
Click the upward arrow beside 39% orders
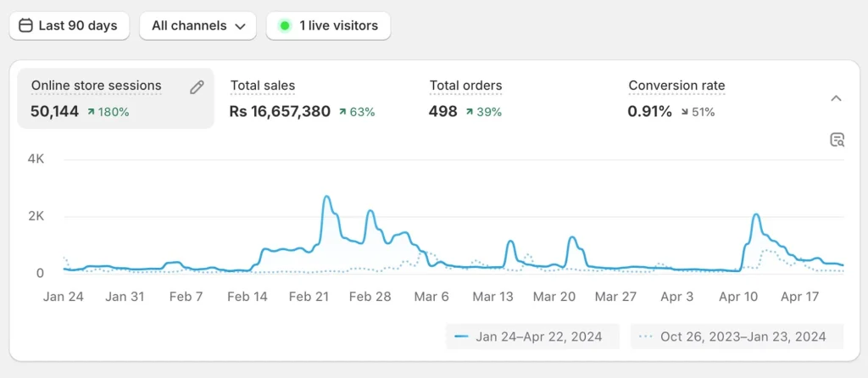point(470,112)
